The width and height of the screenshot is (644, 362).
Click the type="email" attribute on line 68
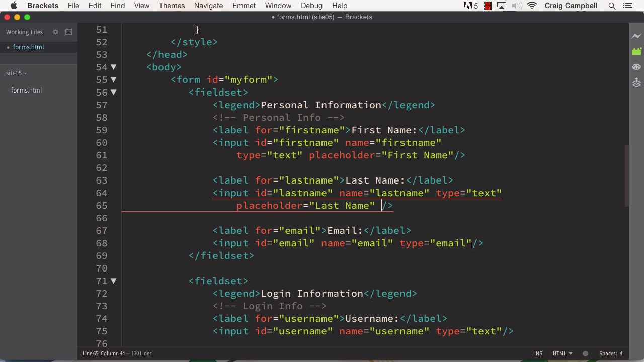[x=436, y=243]
